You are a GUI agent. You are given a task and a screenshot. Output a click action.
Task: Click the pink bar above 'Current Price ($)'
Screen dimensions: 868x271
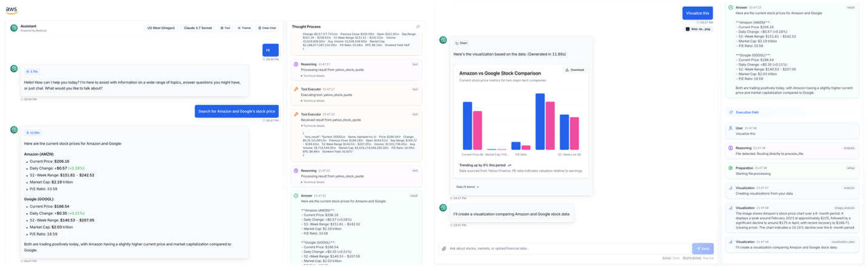478,131
